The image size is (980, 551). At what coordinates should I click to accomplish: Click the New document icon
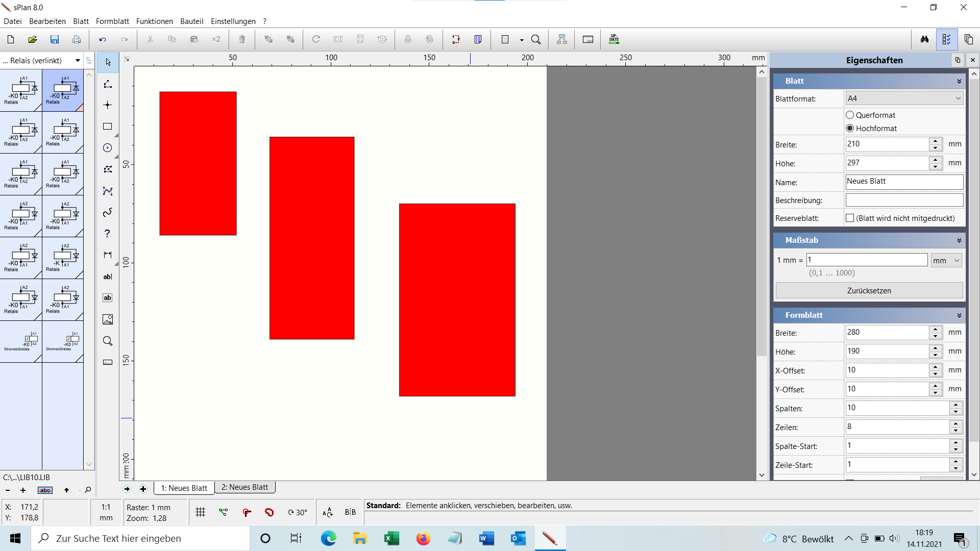coord(11,39)
